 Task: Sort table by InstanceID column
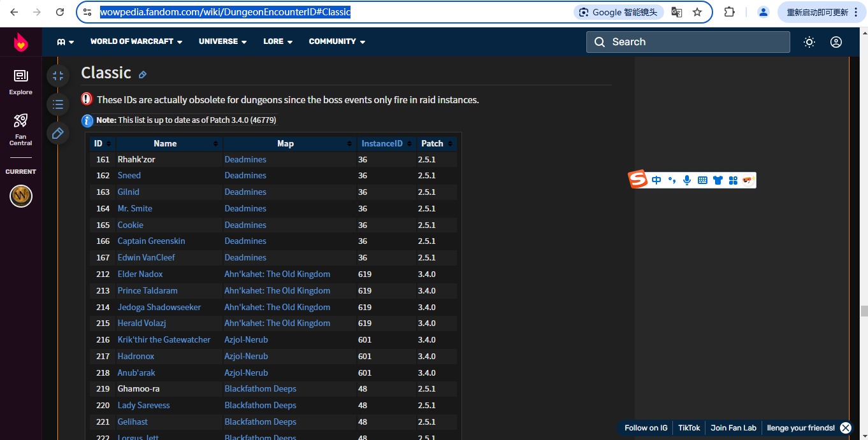(386, 144)
